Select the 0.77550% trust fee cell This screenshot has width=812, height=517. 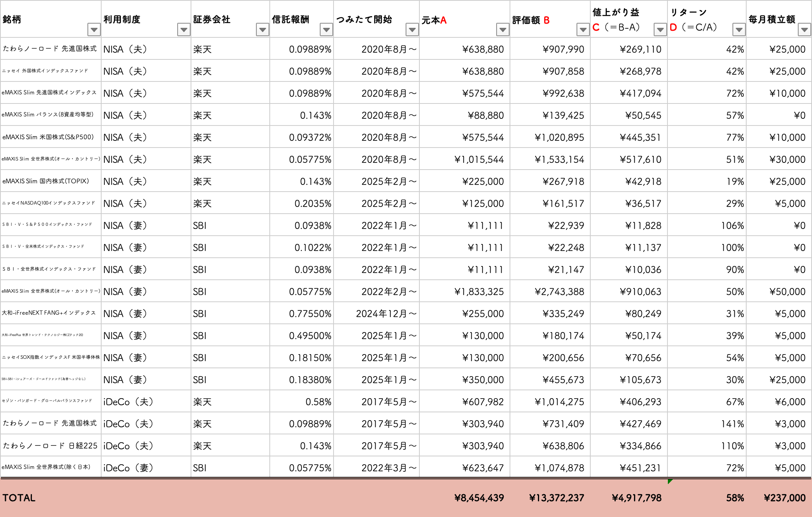click(310, 314)
